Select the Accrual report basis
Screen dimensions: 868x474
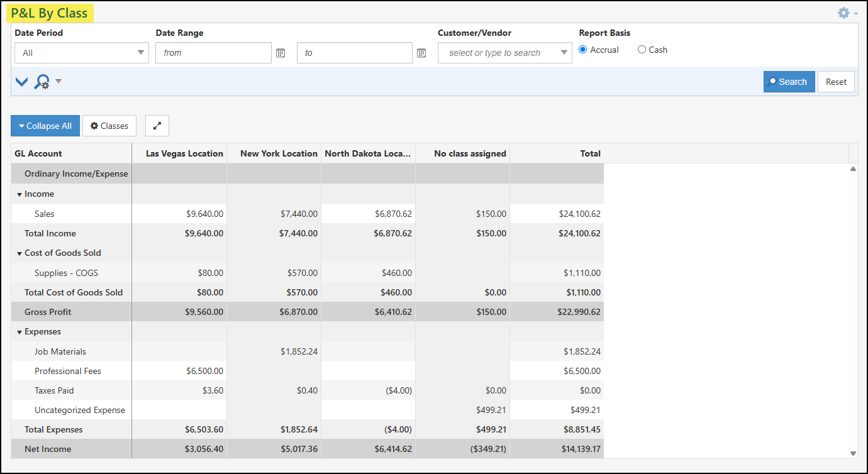click(582, 50)
